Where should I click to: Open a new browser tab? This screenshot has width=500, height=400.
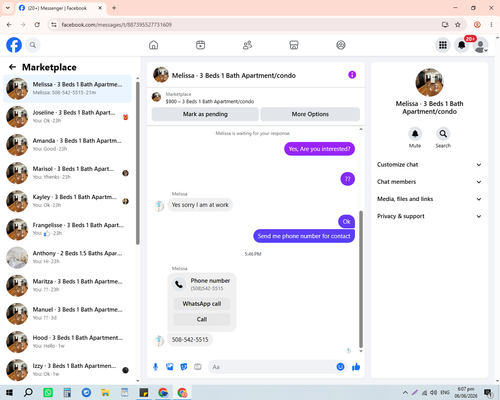114,8
